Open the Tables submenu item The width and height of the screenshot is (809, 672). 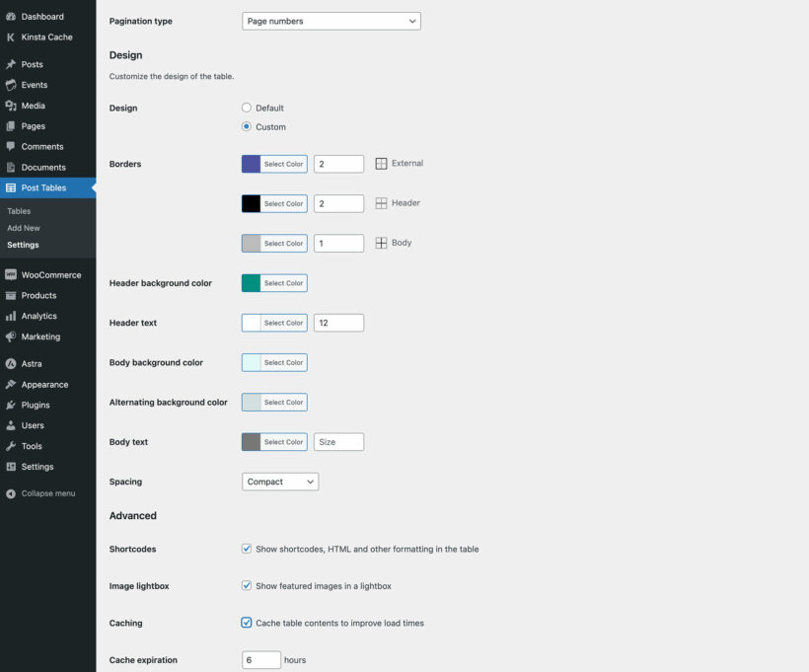pos(18,210)
